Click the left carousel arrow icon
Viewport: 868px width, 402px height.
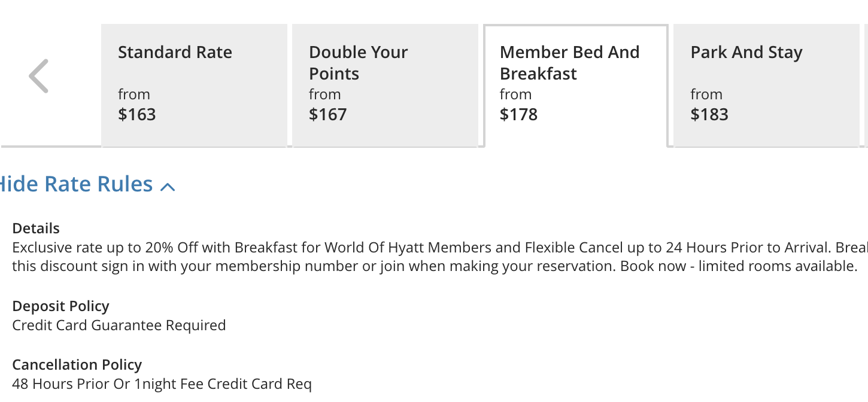(x=38, y=75)
